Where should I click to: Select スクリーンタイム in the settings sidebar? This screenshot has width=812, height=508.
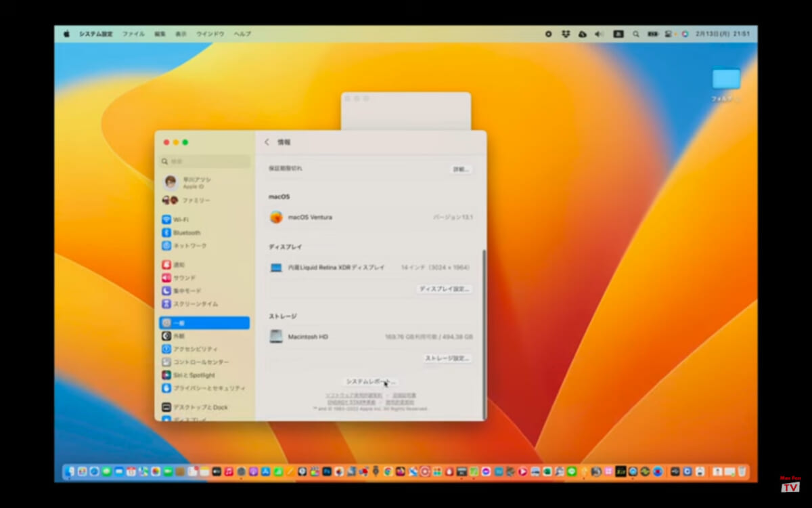[x=204, y=303]
